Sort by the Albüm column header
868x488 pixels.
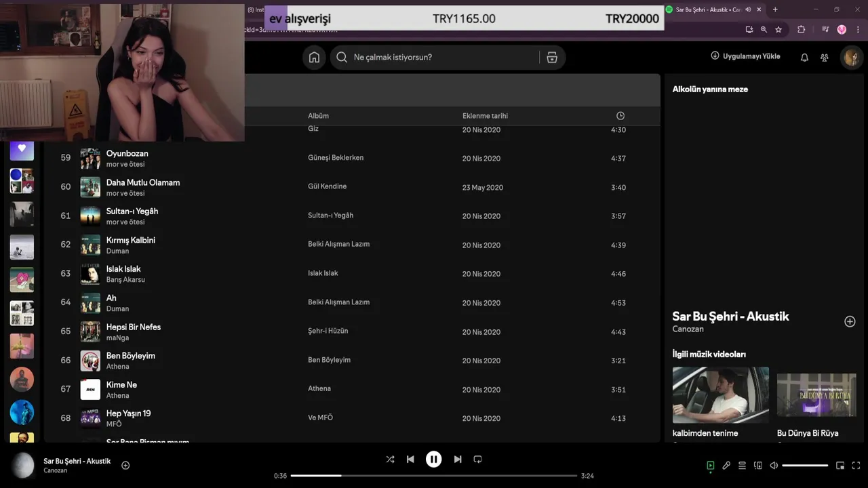318,116
